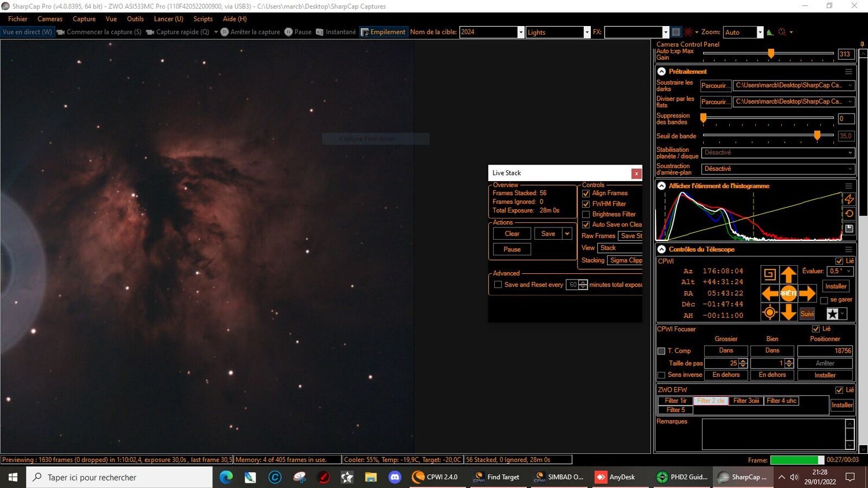The image size is (868, 488).
Task: Enable the Sens inverse checkbox
Action: click(661, 375)
